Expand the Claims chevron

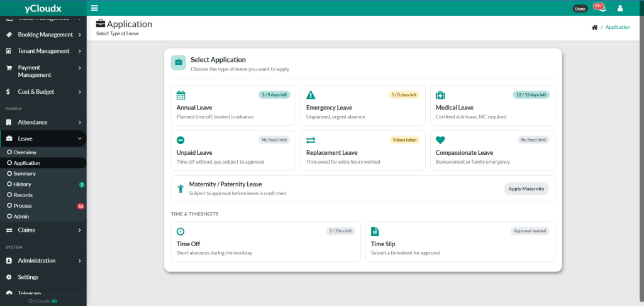click(80, 230)
